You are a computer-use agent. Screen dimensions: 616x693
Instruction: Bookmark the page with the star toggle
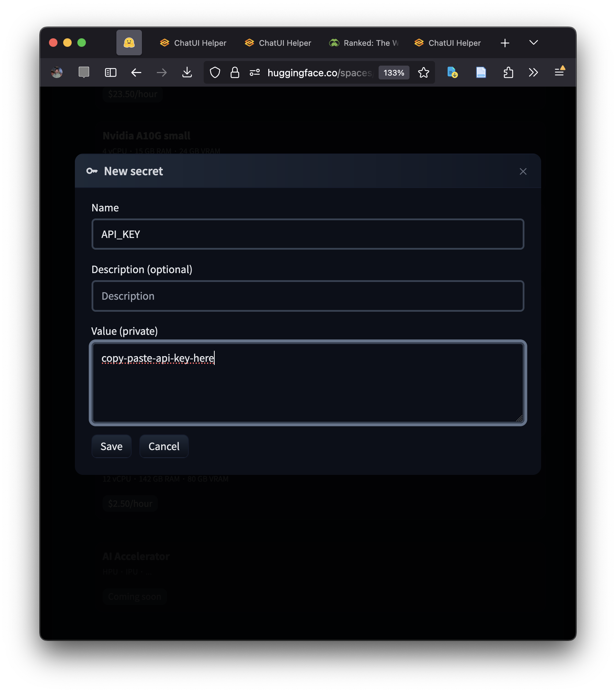423,72
